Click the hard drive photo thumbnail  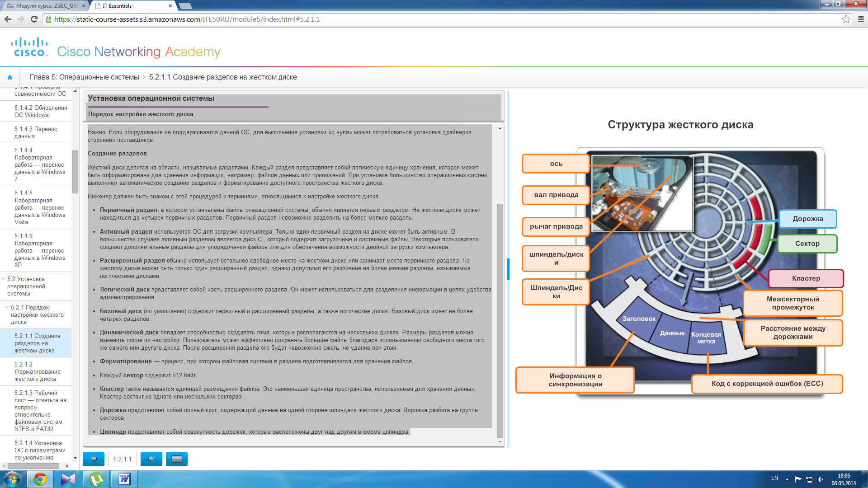click(x=642, y=194)
